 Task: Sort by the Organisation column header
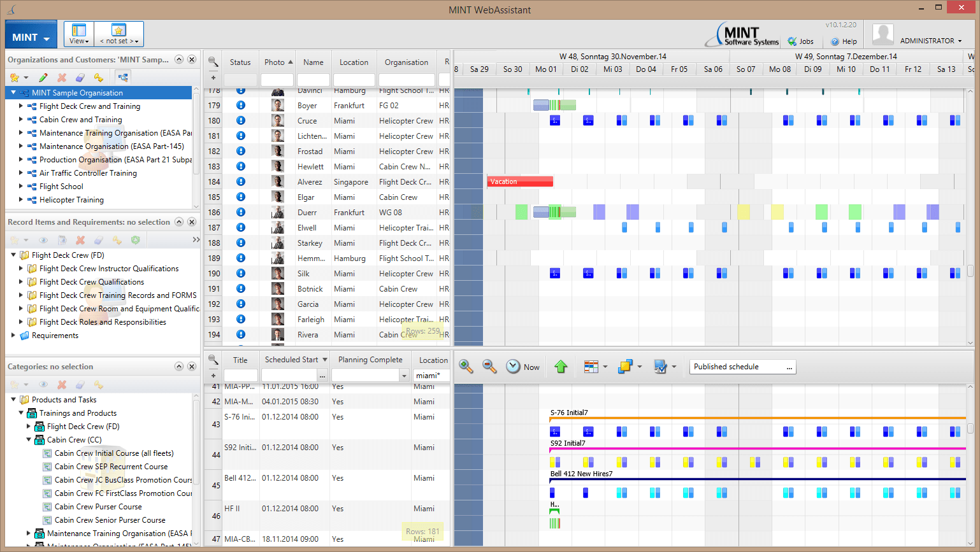pyautogui.click(x=406, y=62)
